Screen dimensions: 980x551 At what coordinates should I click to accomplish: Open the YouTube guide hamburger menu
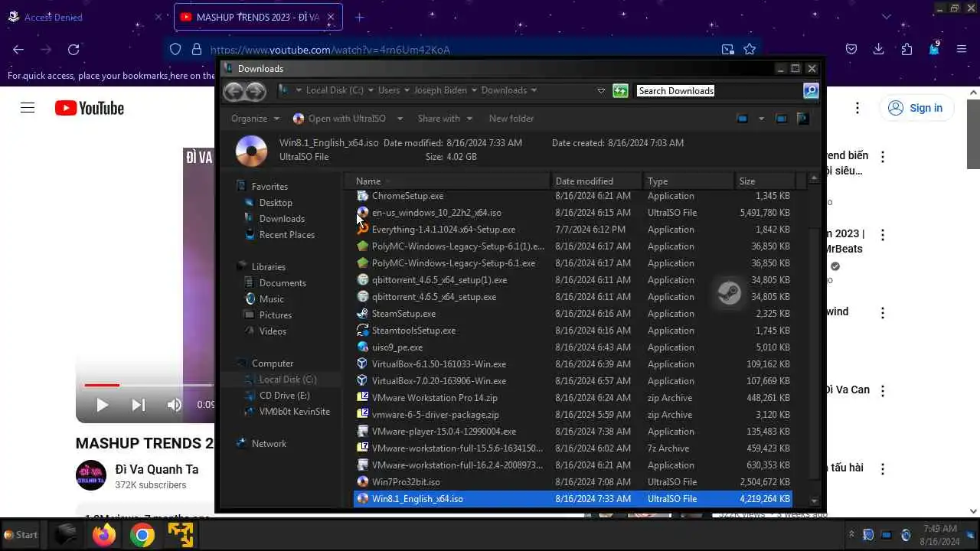(28, 108)
